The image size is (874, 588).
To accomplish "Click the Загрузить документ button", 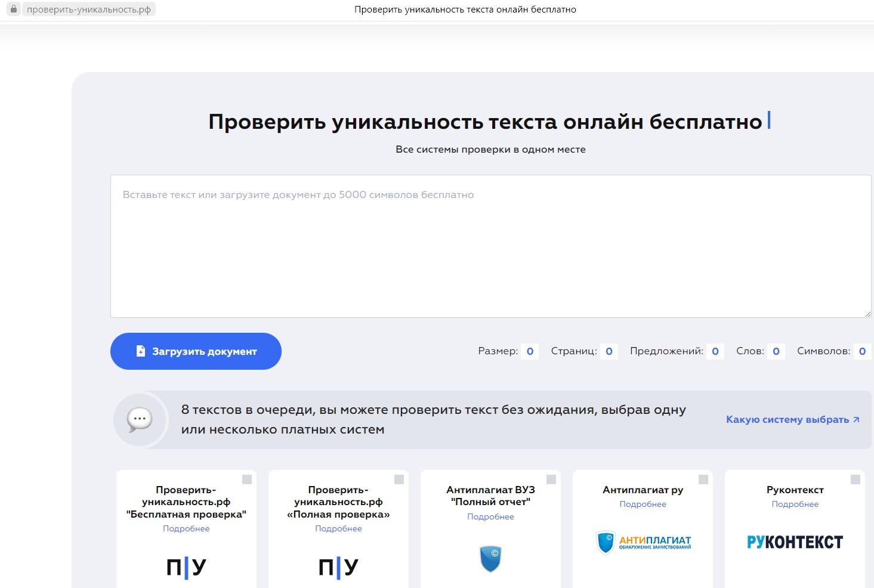I will [196, 351].
